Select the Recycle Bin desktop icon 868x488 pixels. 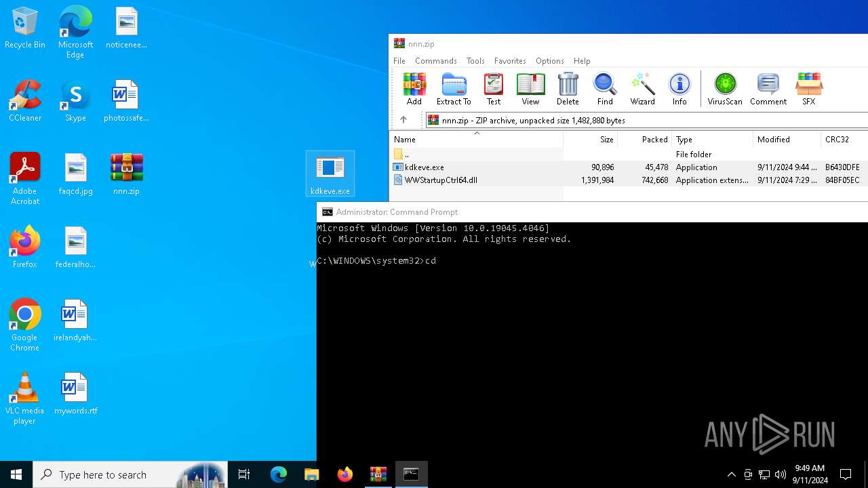pyautogui.click(x=25, y=28)
